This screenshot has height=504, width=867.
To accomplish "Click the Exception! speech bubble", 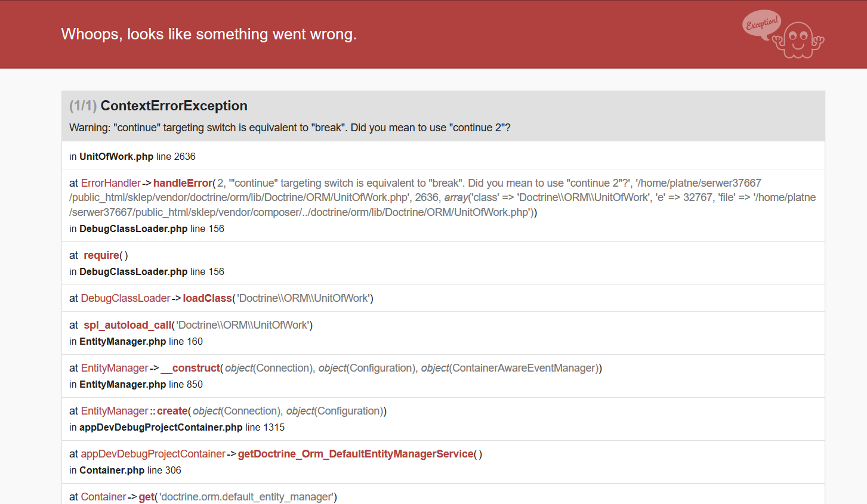I will coord(762,24).
